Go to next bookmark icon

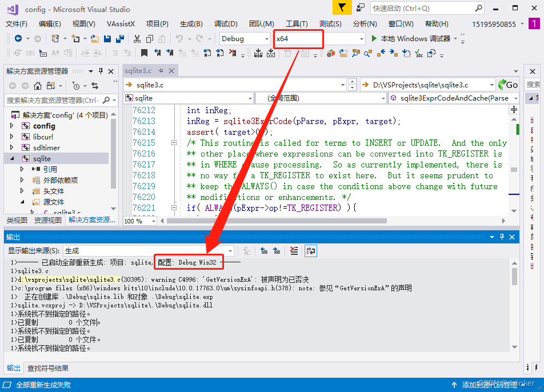point(170,53)
